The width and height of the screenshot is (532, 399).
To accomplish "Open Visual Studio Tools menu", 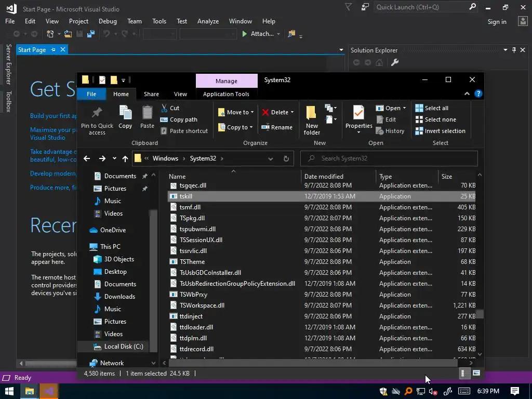I will pos(159,21).
